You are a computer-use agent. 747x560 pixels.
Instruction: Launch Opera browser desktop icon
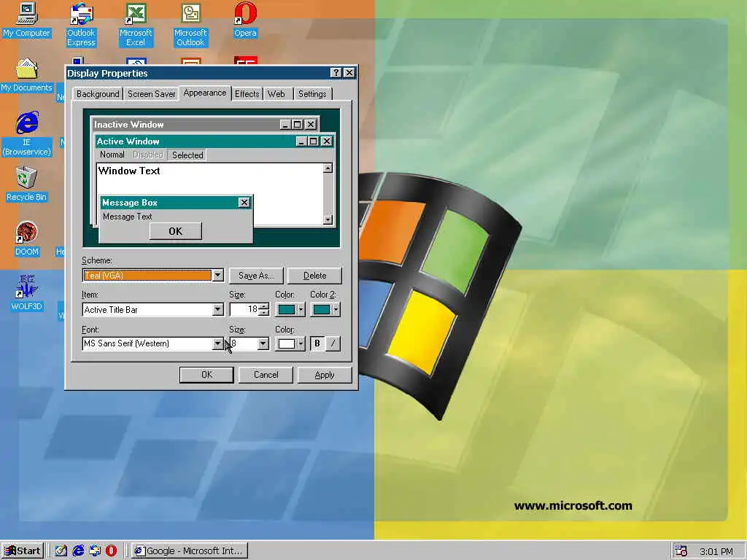tap(245, 20)
